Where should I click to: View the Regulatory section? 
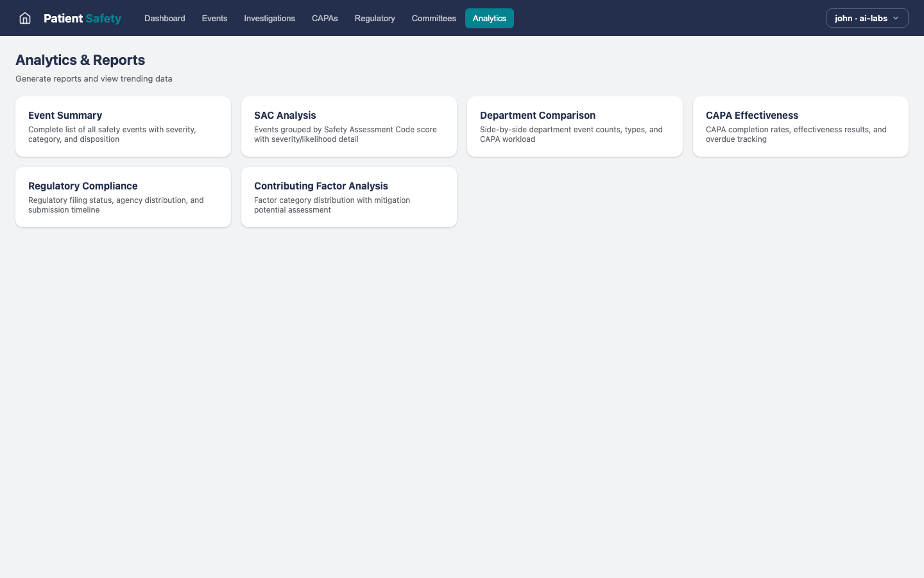(x=374, y=19)
